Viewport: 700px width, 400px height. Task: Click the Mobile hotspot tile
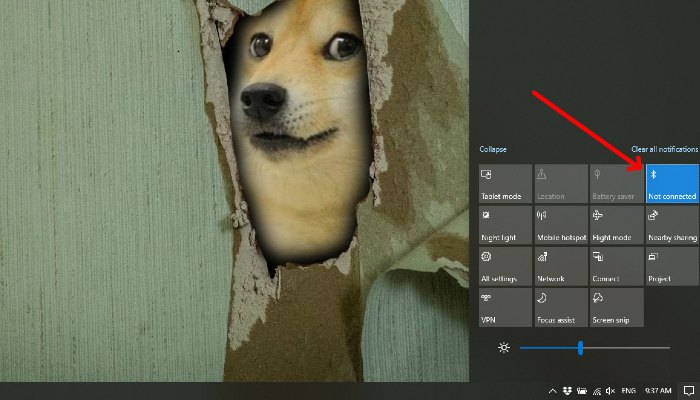tap(561, 225)
